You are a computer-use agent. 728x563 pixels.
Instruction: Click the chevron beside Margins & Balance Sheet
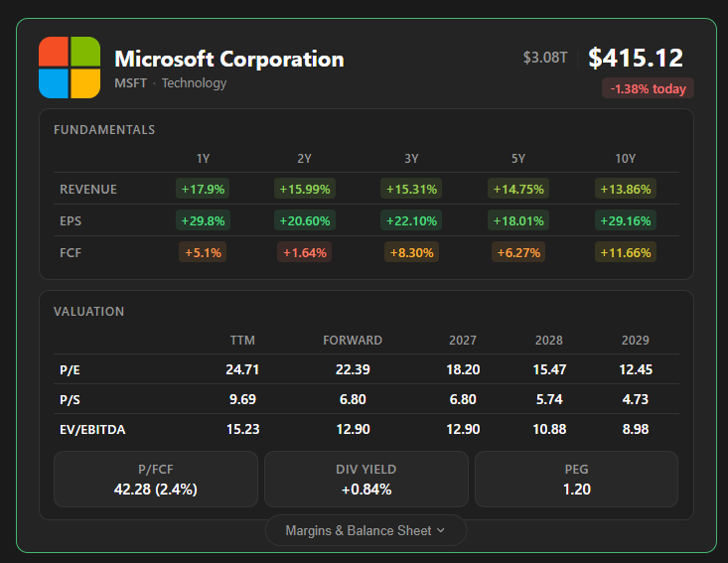click(x=441, y=530)
